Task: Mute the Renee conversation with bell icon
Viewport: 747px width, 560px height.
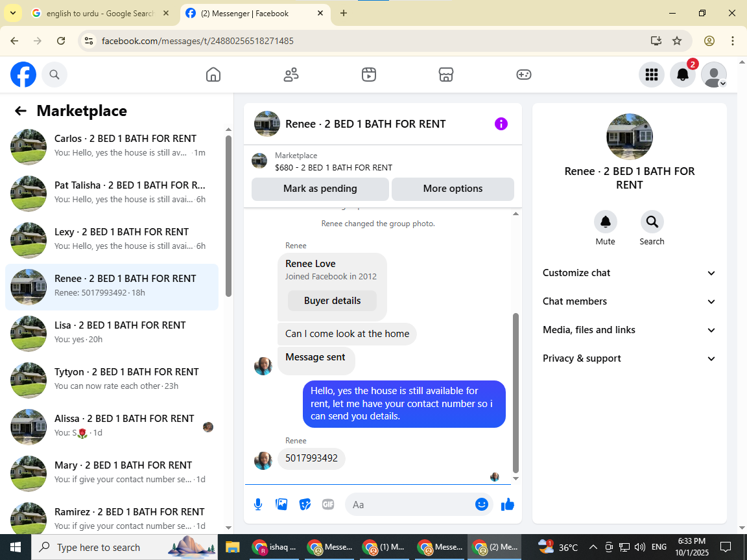Action: 605,222
